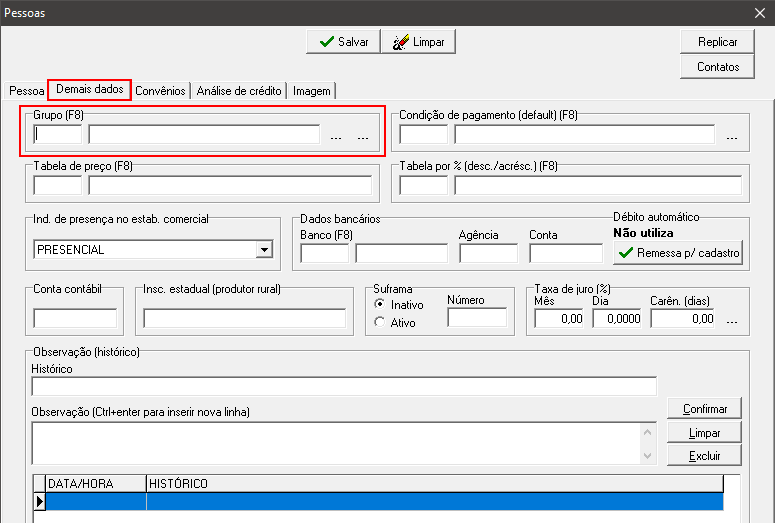Image resolution: width=775 pixels, height=523 pixels.
Task: Click the Conta contábil input field
Action: [75, 319]
